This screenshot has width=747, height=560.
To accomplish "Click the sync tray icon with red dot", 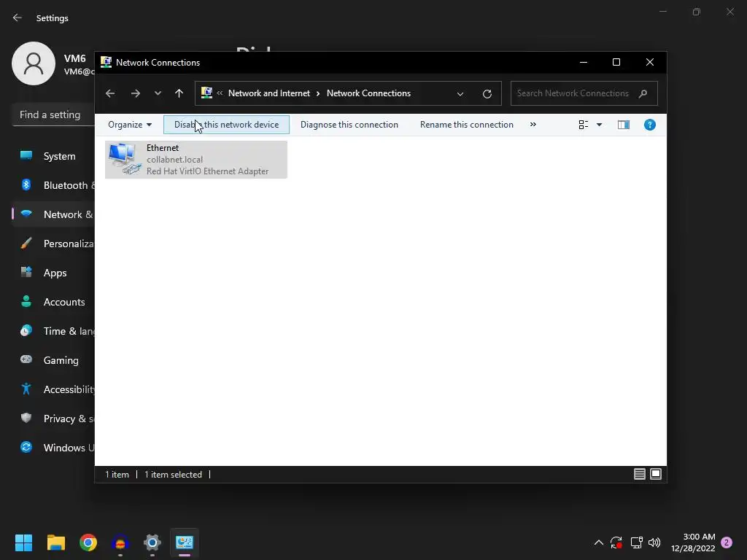I will (616, 542).
